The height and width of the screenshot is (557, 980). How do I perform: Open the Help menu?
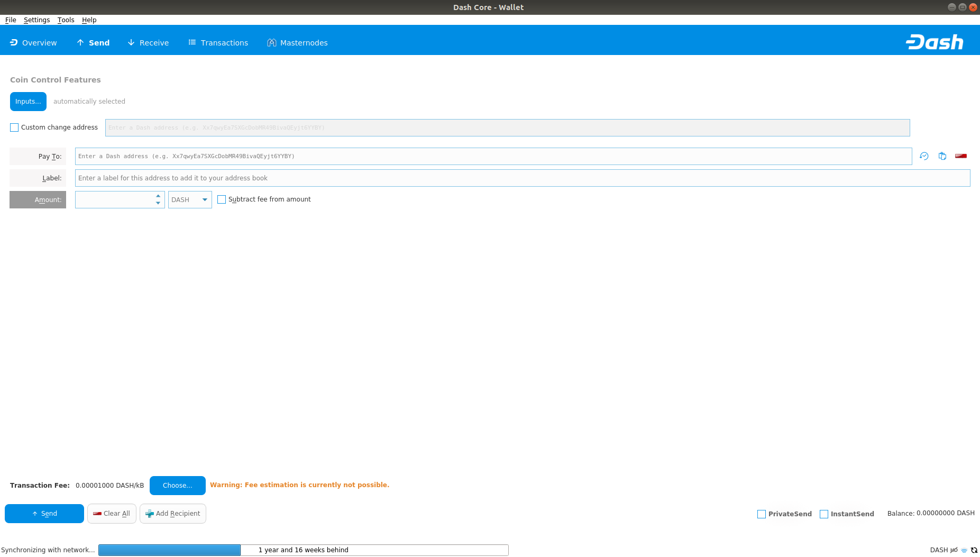click(x=89, y=20)
